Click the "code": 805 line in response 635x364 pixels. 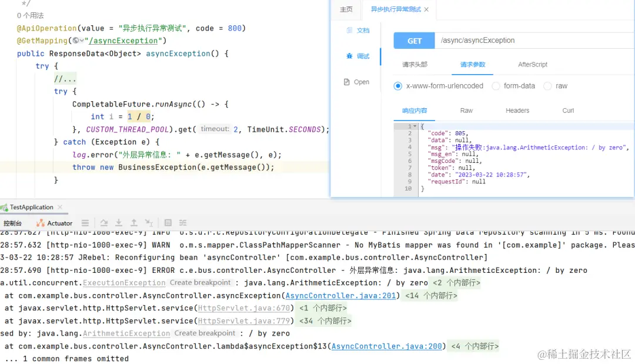coord(448,133)
